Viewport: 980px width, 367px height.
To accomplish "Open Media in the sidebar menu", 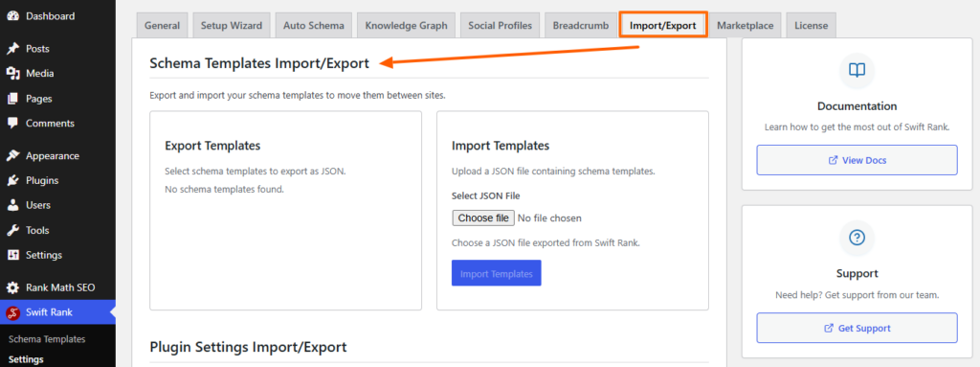I will tap(57, 74).
